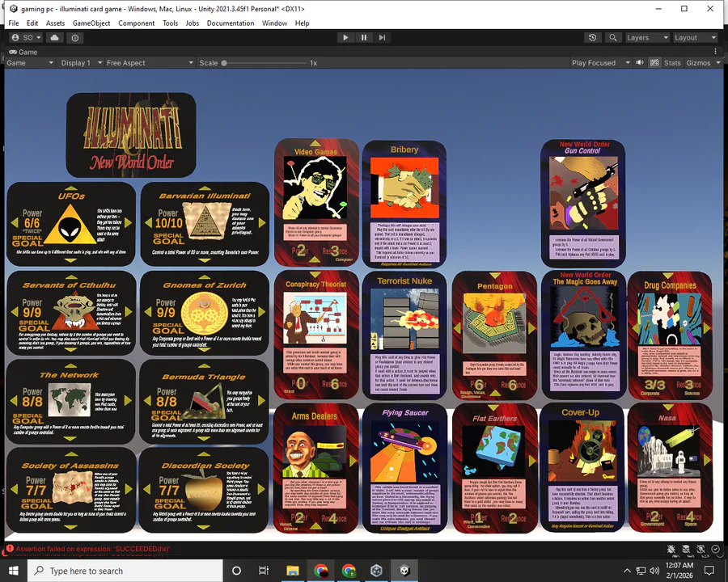
Task: Switch to Unity Hub taskbar icon
Action: 376,571
